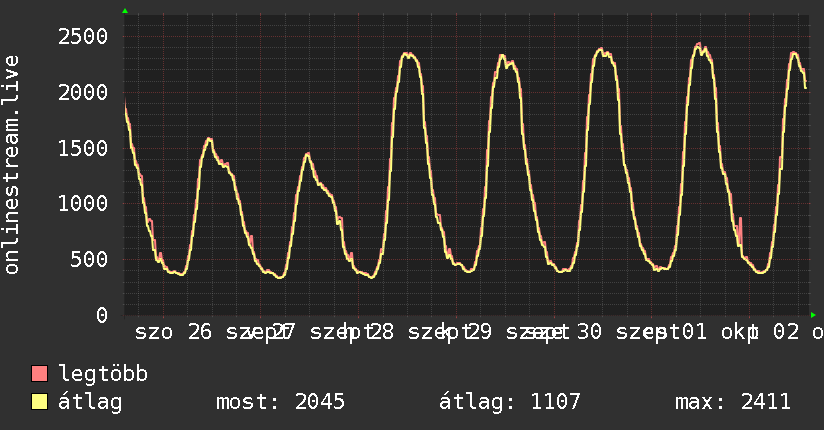Click the 2000 y-axis label

pyautogui.click(x=83, y=93)
